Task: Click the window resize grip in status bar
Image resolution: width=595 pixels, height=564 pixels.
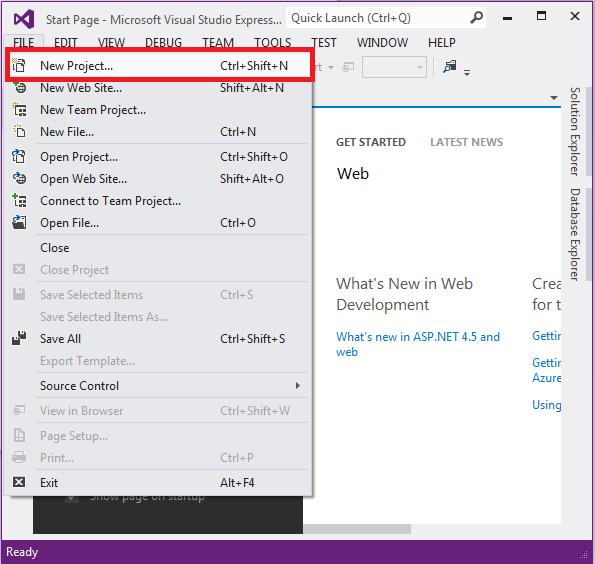Action: [584, 556]
